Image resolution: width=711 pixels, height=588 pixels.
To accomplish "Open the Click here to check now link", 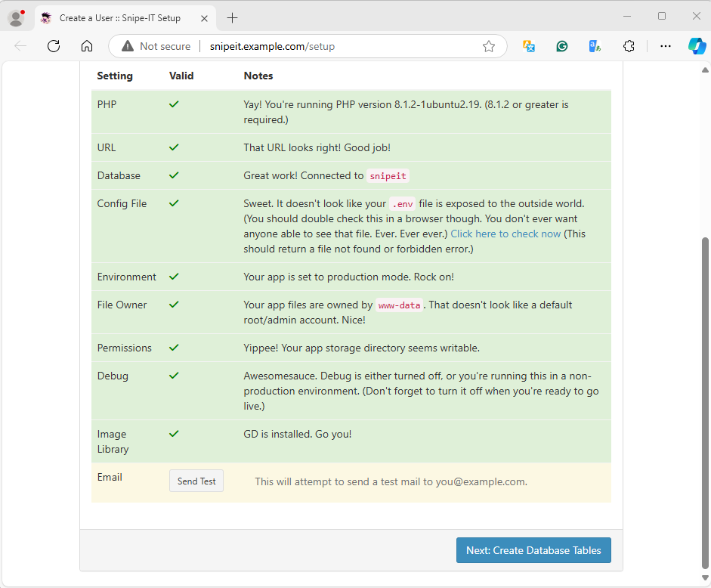I will (x=505, y=234).
